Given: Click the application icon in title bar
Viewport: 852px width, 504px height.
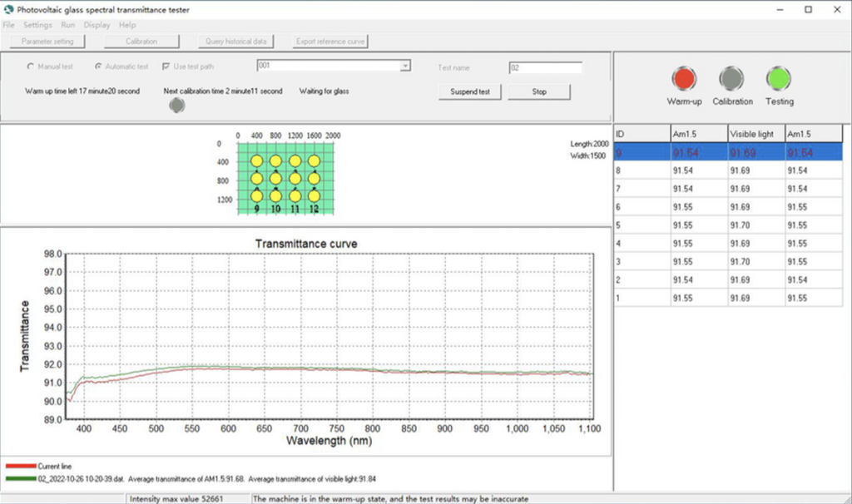Looking at the screenshot, I should tap(8, 9).
